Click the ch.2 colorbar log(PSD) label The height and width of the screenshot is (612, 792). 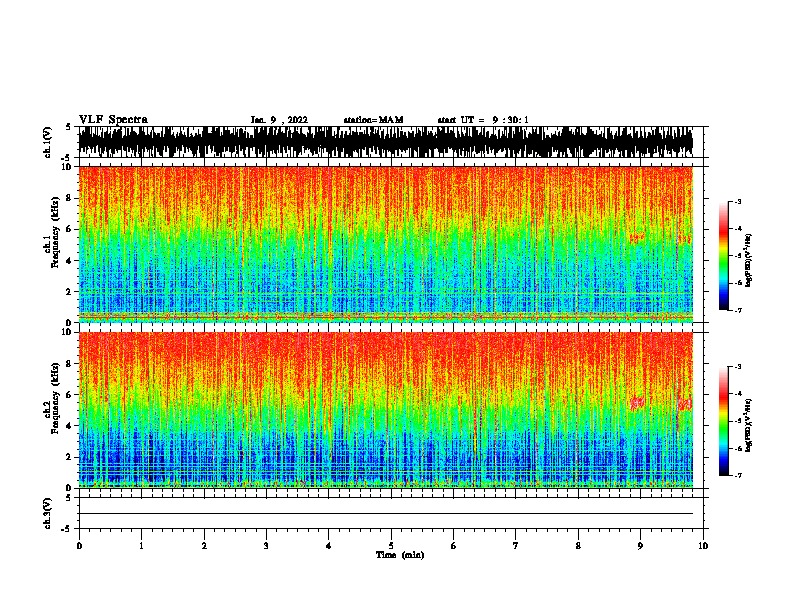[749, 425]
